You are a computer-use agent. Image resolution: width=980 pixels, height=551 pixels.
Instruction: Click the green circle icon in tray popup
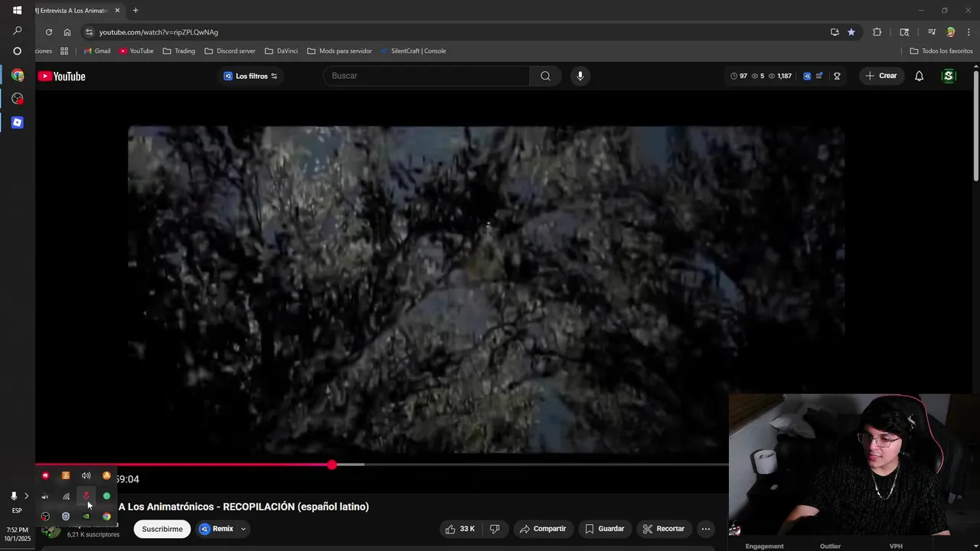click(106, 496)
